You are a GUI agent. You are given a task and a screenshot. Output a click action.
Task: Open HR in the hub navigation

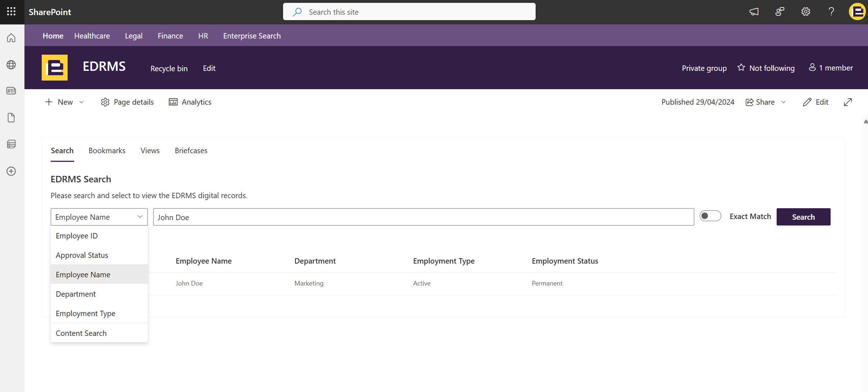(x=203, y=36)
